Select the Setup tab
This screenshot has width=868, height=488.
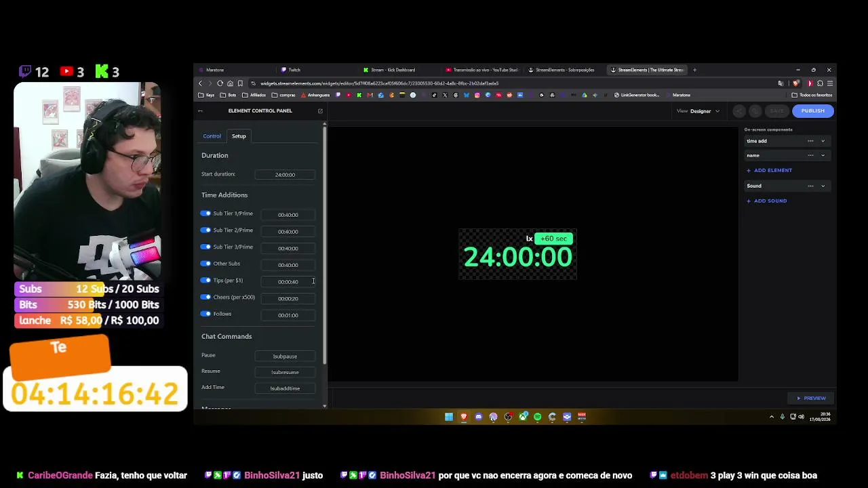click(239, 136)
